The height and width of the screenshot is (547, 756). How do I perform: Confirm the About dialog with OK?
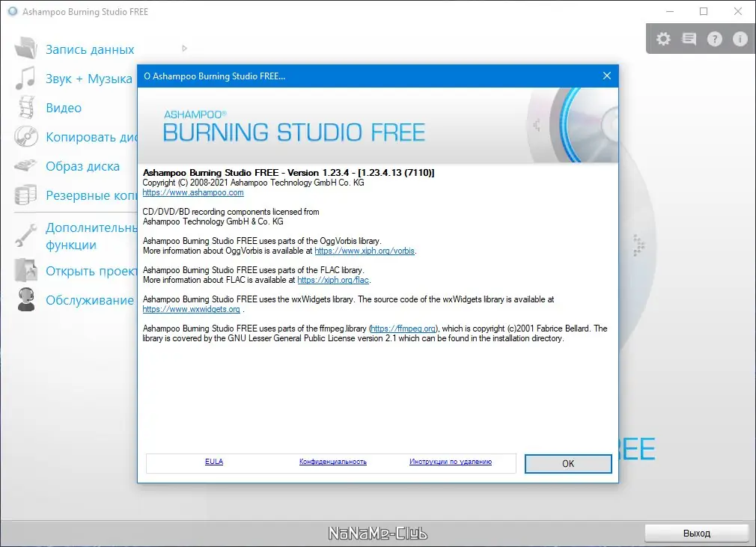[568, 464]
